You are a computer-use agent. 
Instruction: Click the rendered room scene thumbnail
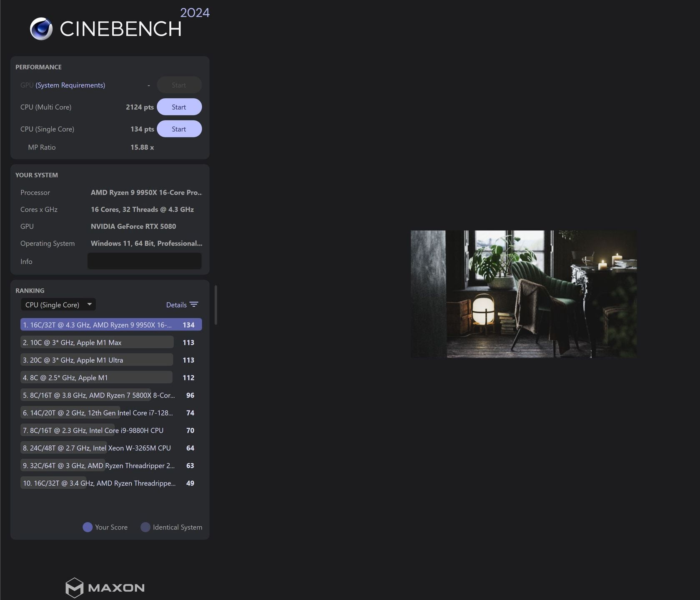click(x=524, y=294)
